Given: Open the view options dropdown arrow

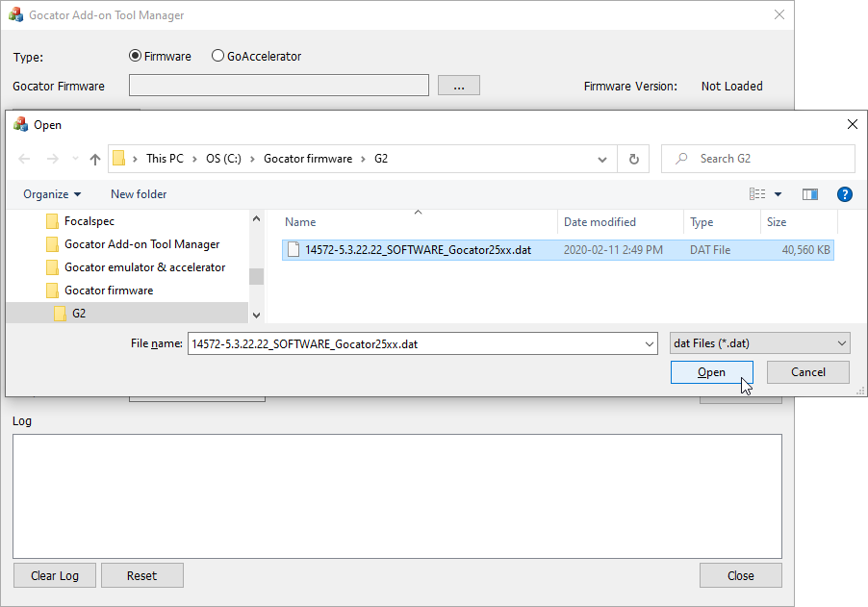Looking at the screenshot, I should pos(778,194).
